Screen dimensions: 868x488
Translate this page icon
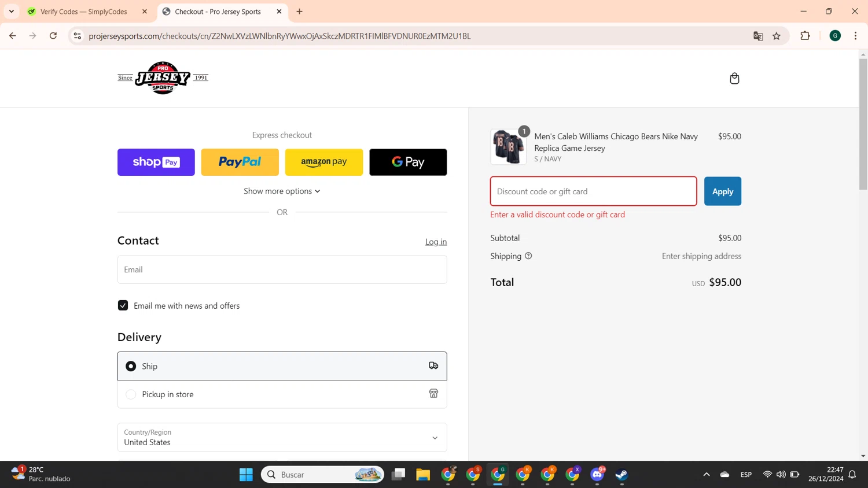[x=758, y=36]
